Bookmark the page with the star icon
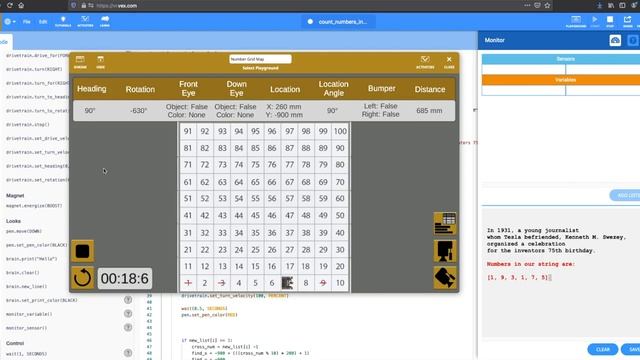The image size is (640, 360). [547, 6]
